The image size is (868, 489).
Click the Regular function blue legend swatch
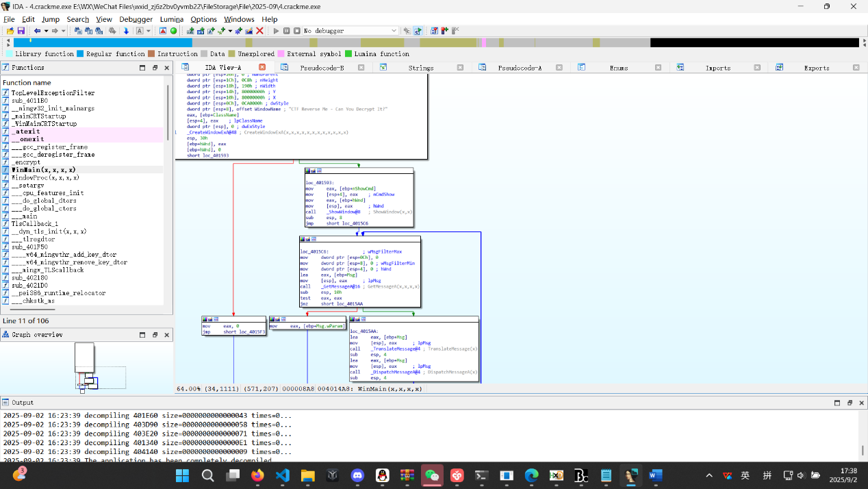click(80, 53)
